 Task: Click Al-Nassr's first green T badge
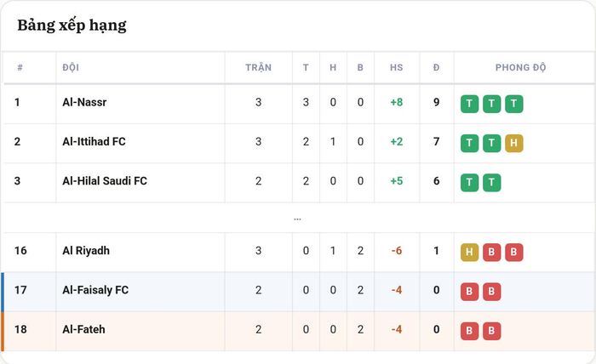coord(469,104)
